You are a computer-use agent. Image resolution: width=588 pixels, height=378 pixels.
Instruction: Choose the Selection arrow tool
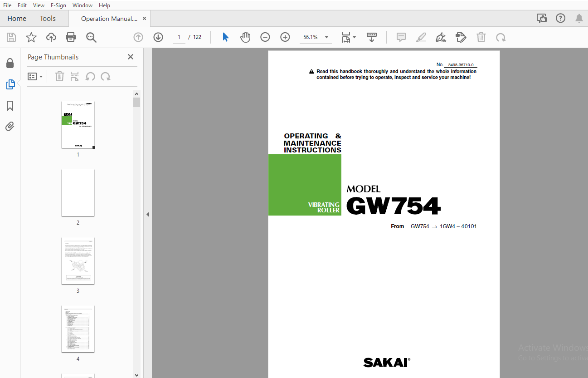coord(225,37)
